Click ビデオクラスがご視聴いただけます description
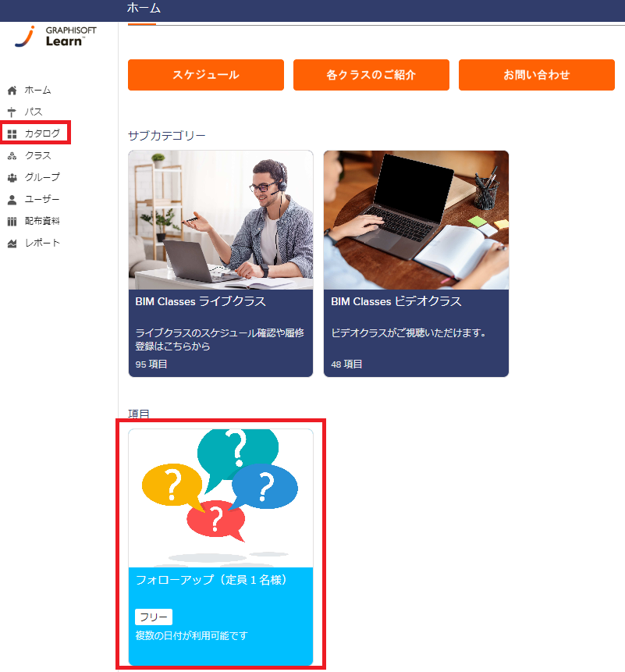Image resolution: width=625 pixels, height=672 pixels. coord(409,332)
